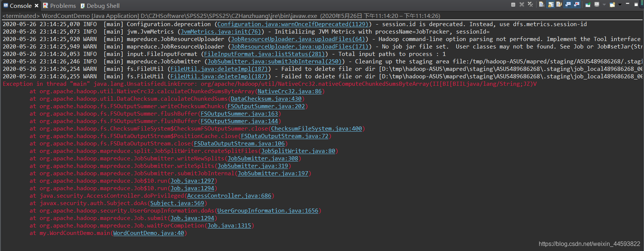Click the Open Console icon
This screenshot has width=644, height=251.
(612, 4)
